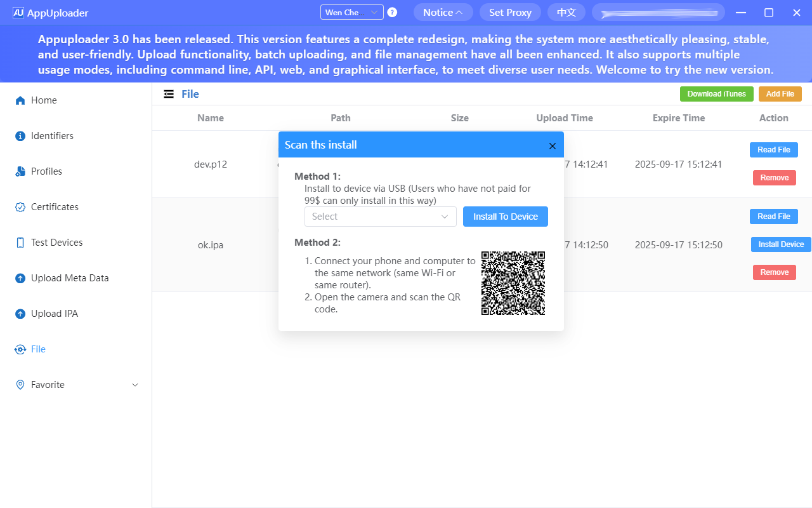This screenshot has width=812, height=508.
Task: Click the File sidebar icon
Action: pos(20,349)
